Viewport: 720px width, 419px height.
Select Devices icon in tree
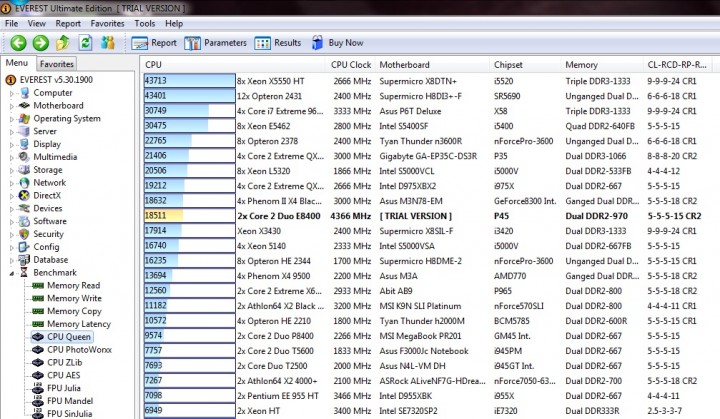(x=24, y=209)
